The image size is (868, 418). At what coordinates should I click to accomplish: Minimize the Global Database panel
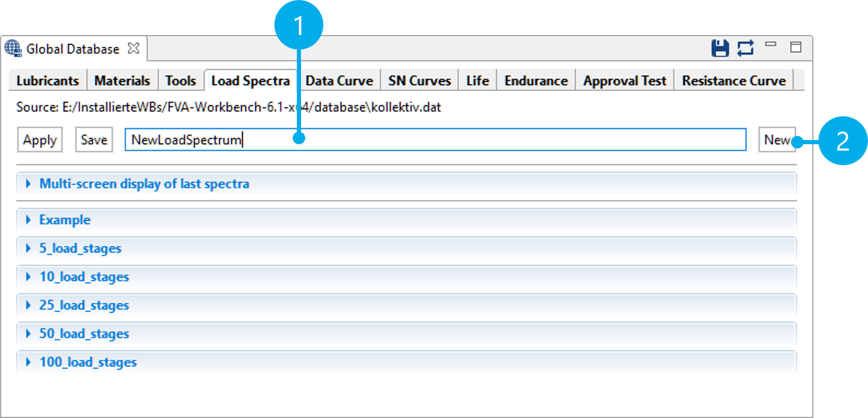click(771, 46)
